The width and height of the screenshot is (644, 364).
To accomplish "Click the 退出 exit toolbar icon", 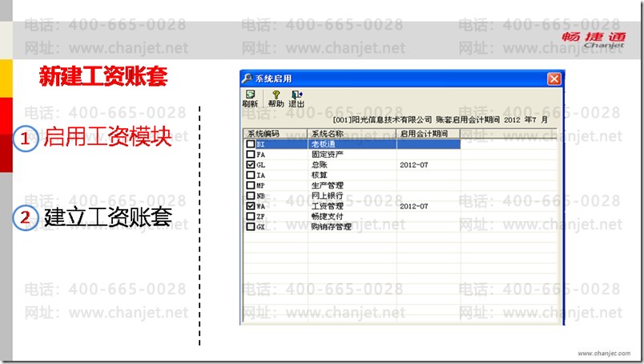I will [x=296, y=99].
